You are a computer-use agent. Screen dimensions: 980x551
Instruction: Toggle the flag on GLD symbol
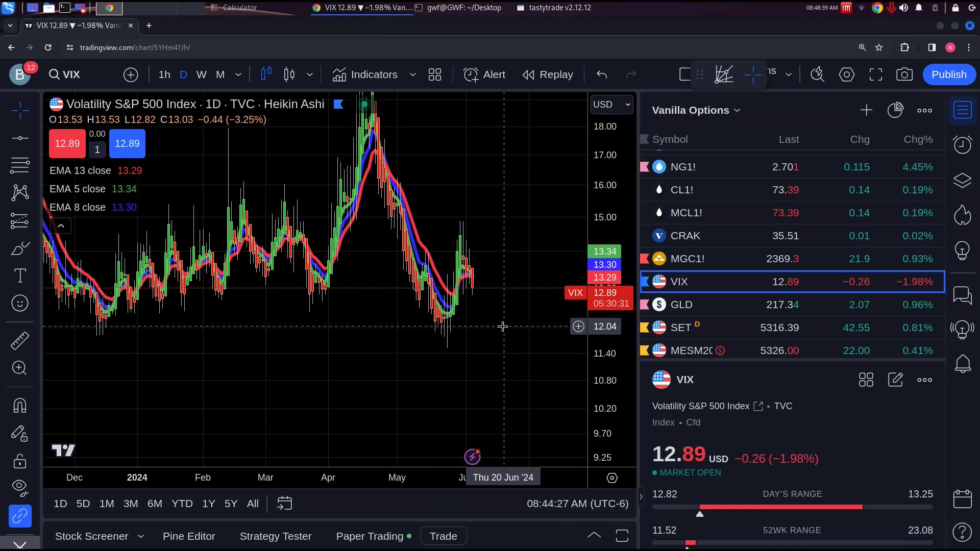coord(645,305)
